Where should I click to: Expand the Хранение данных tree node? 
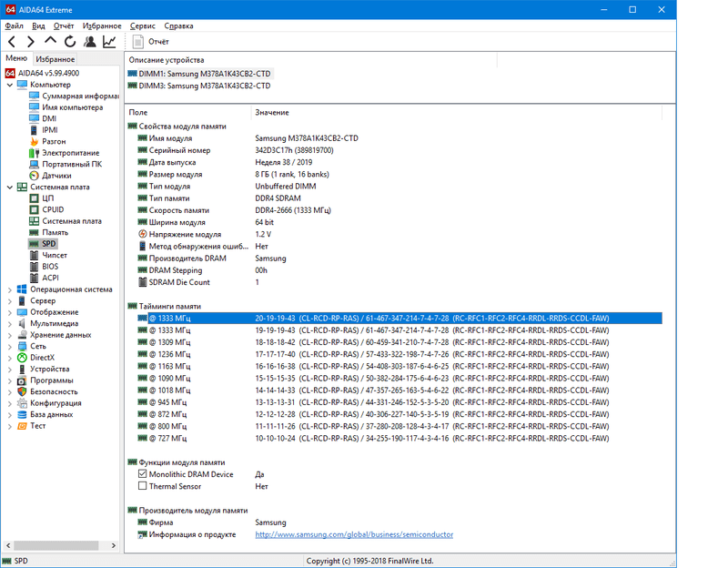pyautogui.click(x=10, y=335)
